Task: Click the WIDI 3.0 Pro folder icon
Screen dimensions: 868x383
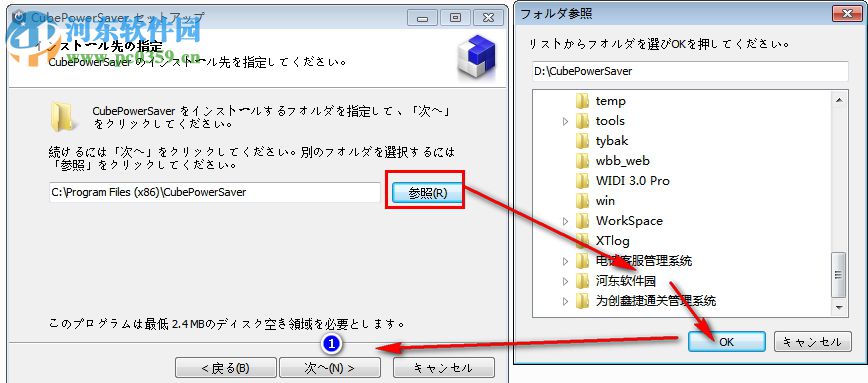Action: click(x=582, y=180)
